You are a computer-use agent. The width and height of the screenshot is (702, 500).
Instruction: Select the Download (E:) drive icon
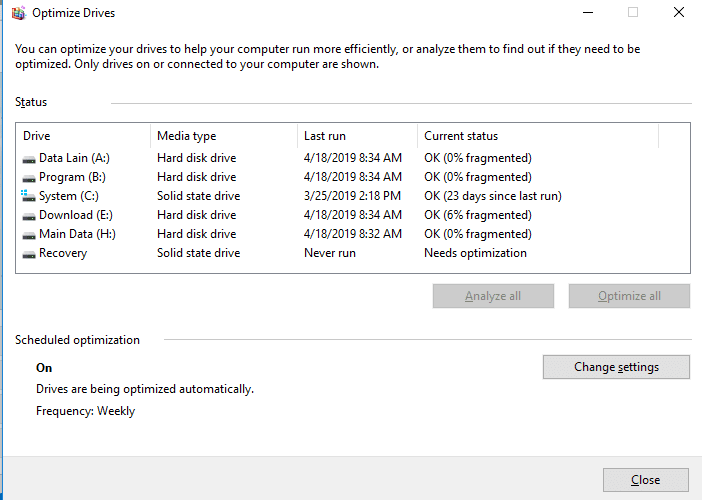point(29,217)
